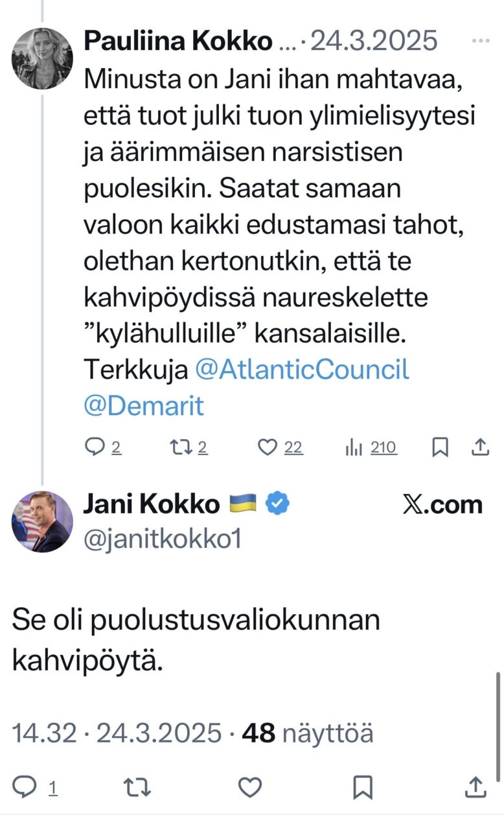Share Pauliina Kokko's post

tap(480, 447)
